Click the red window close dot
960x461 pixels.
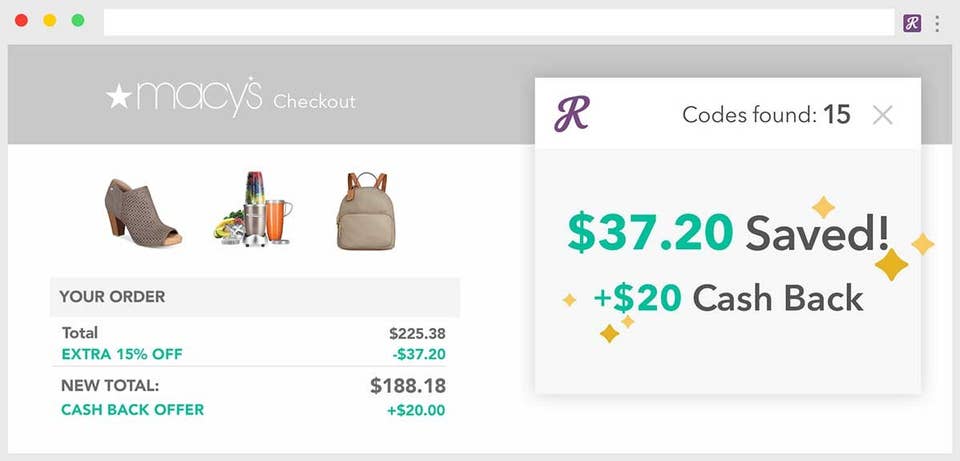(x=21, y=20)
